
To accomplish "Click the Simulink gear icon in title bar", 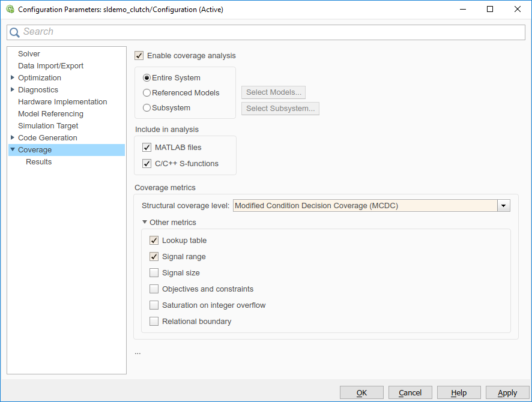I will point(10,9).
